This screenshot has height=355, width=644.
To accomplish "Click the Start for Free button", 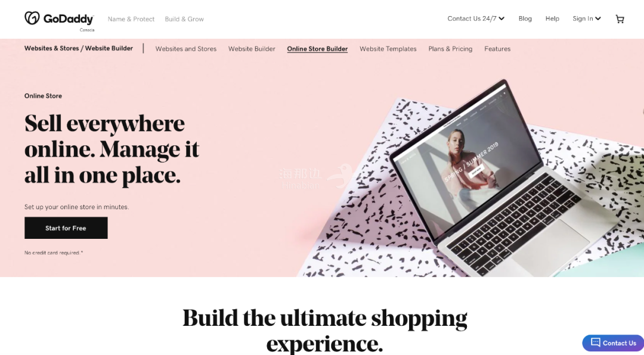I will pos(66,228).
